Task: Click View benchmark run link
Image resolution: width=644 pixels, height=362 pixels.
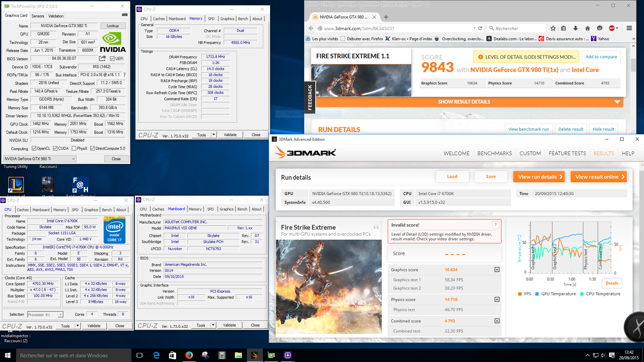Action: [529, 129]
